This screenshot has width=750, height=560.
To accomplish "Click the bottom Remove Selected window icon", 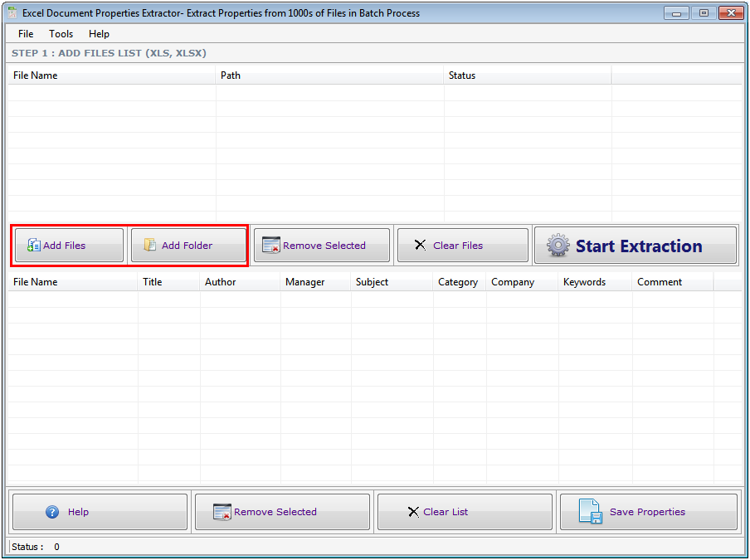I will pyautogui.click(x=222, y=512).
